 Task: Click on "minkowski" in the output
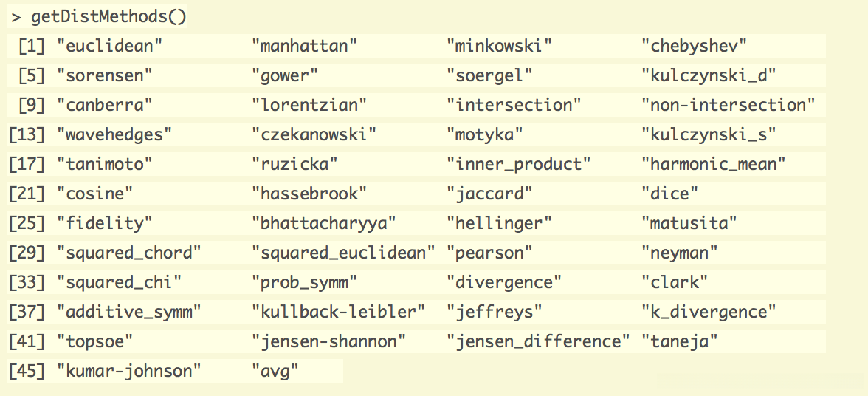click(499, 46)
